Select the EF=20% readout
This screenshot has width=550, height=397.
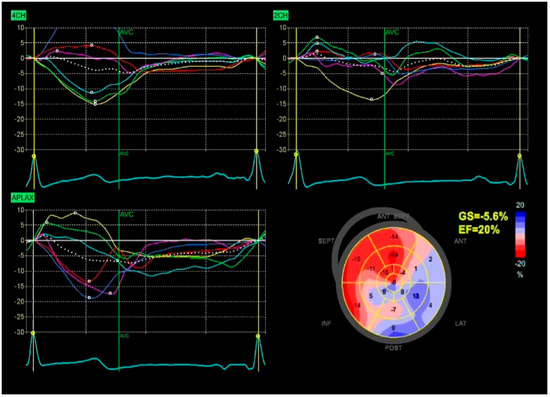[479, 230]
